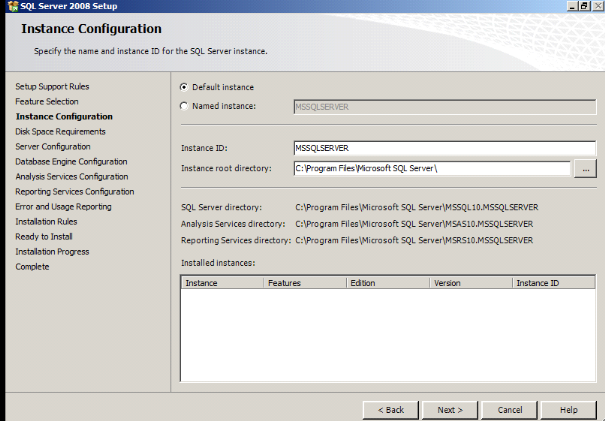Sort by the Features column header
The height and width of the screenshot is (421, 605).
click(x=304, y=284)
